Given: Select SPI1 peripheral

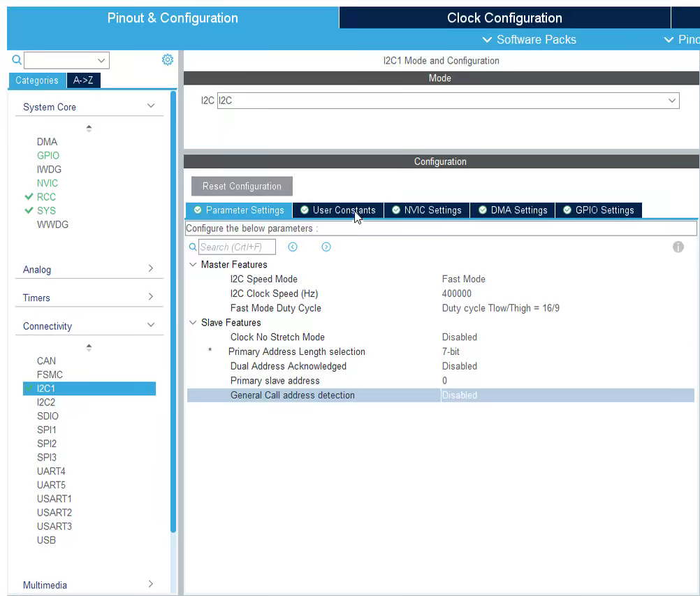Looking at the screenshot, I should pyautogui.click(x=46, y=430).
